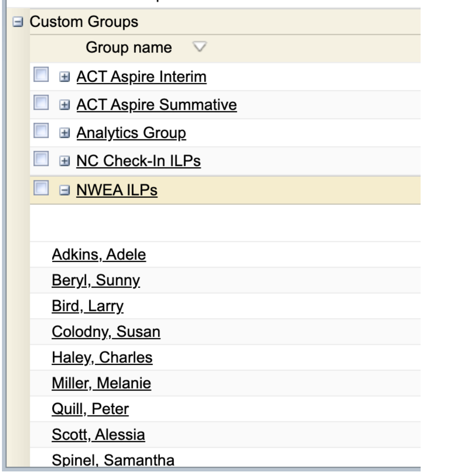471x476 pixels.
Task: Expand the ACT Aspire Summative group
Action: click(x=64, y=105)
